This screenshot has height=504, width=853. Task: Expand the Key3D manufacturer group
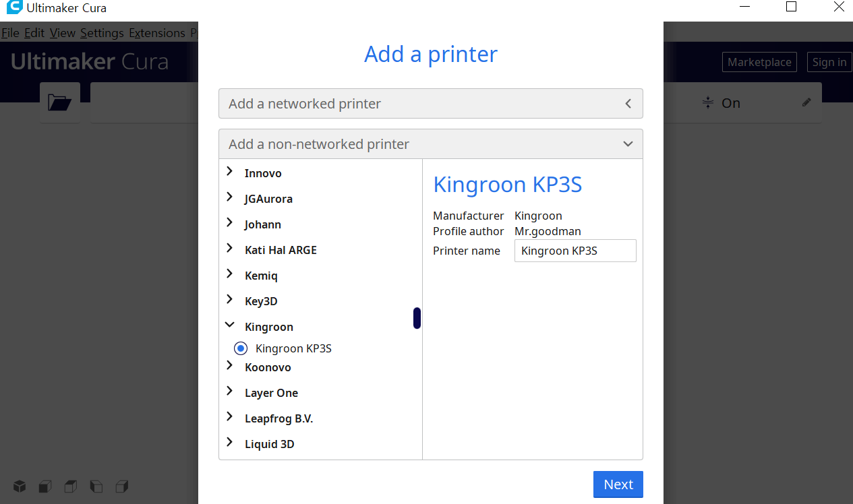pos(230,301)
